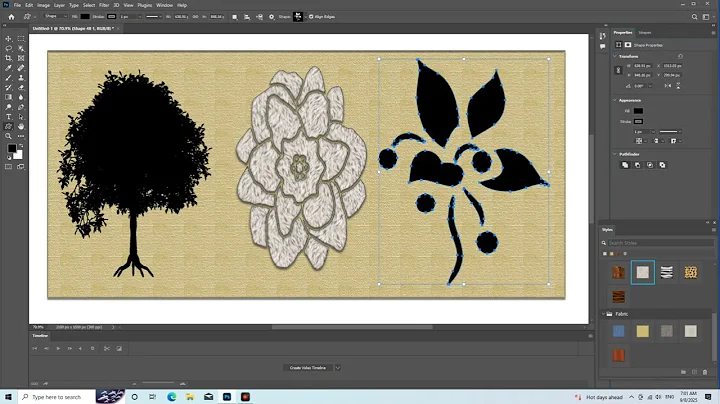Click the foreground color swatch
720x404 pixels.
click(11, 148)
